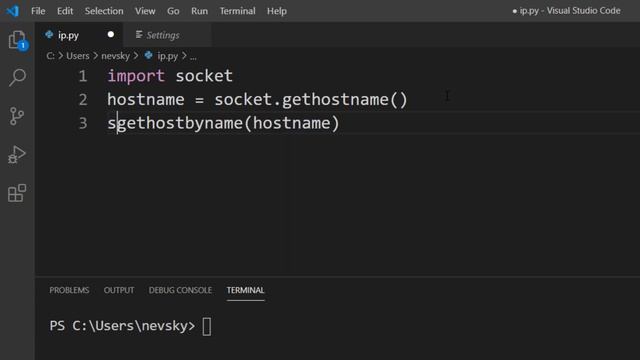Open the Extensions view

pyautogui.click(x=17, y=193)
